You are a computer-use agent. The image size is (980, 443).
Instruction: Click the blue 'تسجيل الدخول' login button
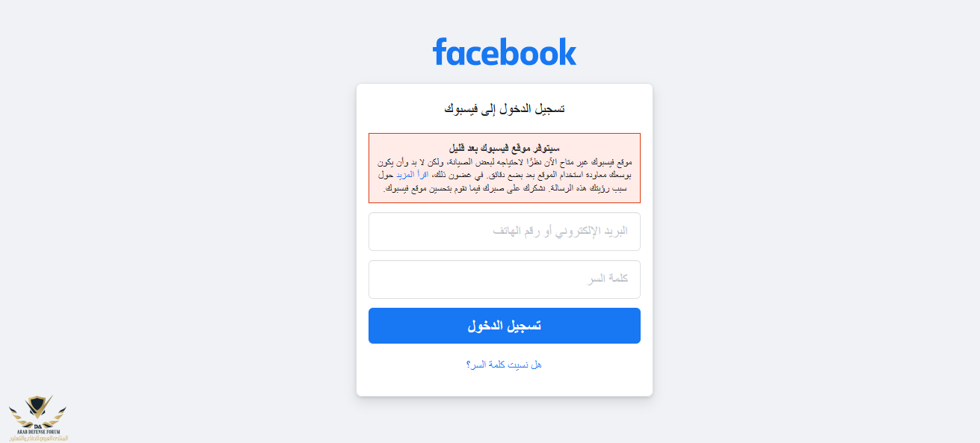click(505, 326)
